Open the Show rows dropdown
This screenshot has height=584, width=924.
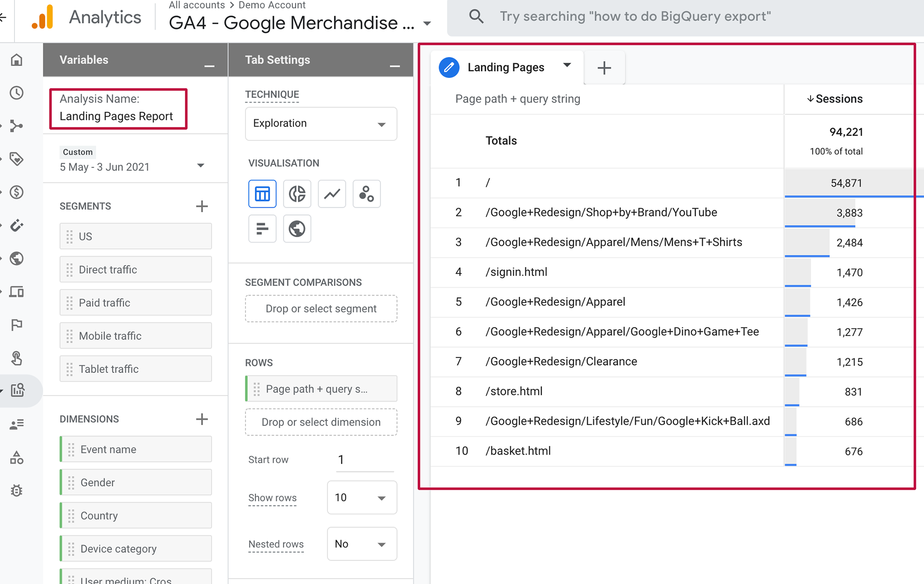[362, 497]
